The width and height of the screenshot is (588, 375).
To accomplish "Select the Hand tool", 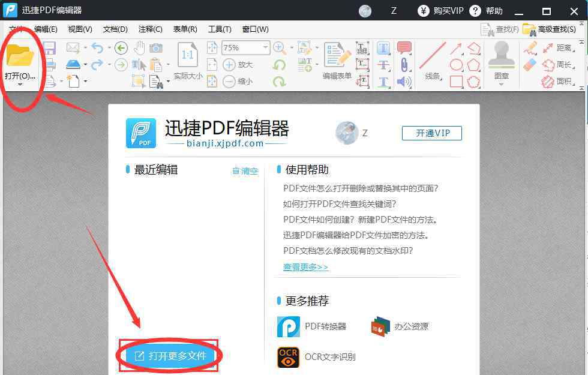I will [x=139, y=48].
